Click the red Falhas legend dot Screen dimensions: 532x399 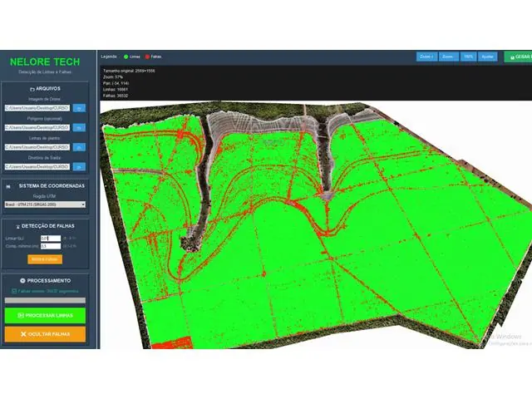tap(148, 57)
